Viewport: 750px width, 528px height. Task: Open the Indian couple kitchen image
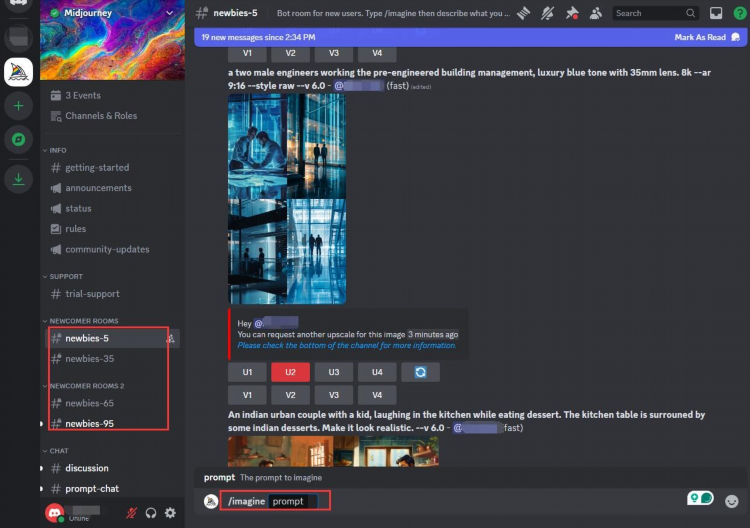click(x=333, y=451)
